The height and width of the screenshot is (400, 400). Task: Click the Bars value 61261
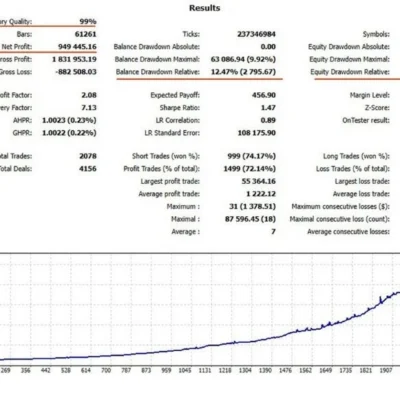click(86, 34)
